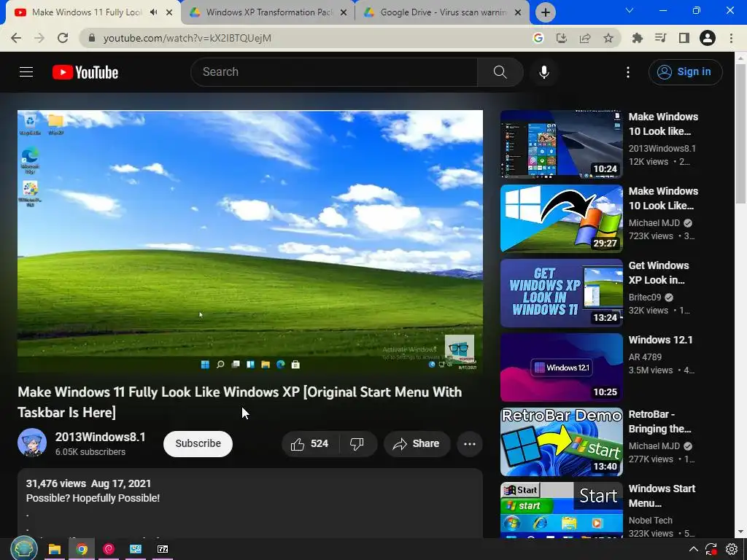Subscribe to 2013Windows8.1
The image size is (747, 560).
198,443
